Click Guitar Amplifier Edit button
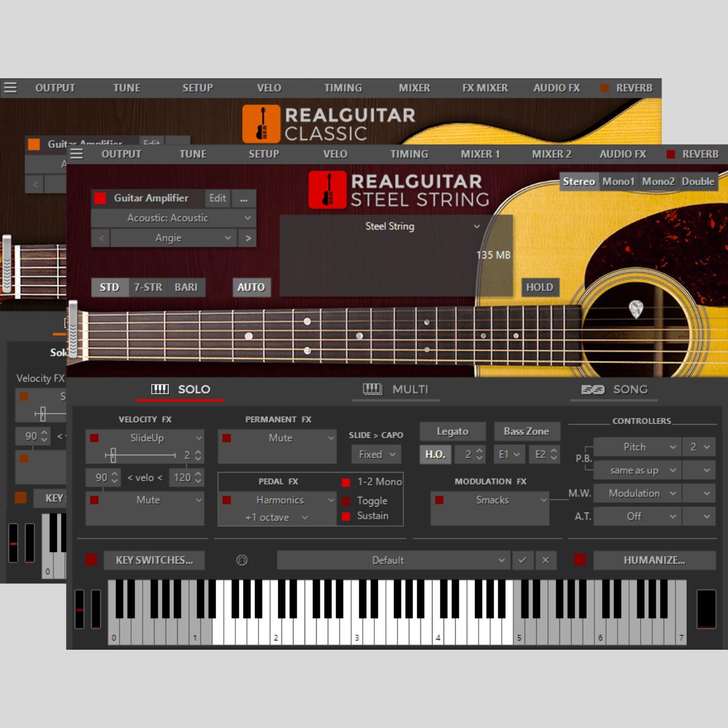Screen dimensions: 728x728 tap(217, 198)
